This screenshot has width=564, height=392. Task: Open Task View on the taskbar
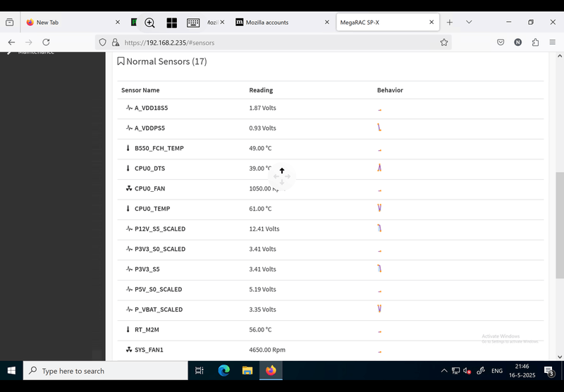pos(199,370)
